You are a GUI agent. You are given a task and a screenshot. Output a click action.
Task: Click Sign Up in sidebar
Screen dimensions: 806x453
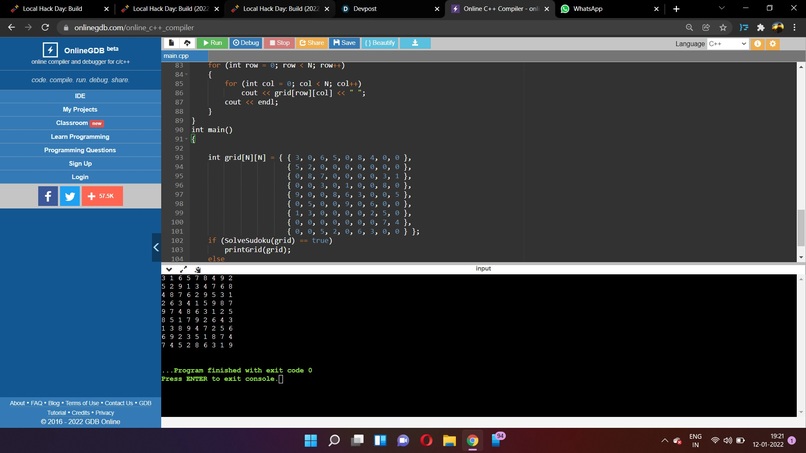(80, 164)
